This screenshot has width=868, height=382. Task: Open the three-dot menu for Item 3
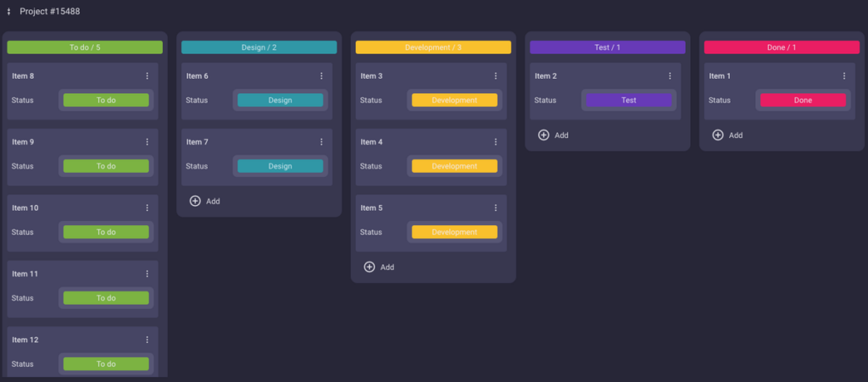[x=496, y=76]
